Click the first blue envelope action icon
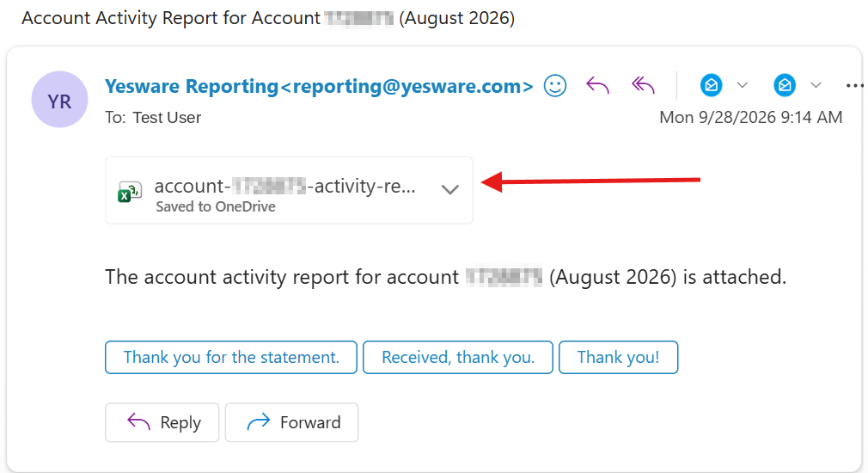The width and height of the screenshot is (868, 473). (x=712, y=85)
